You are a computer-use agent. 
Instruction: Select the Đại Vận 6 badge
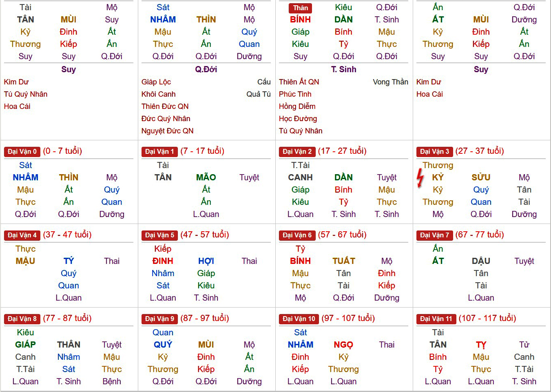(297, 235)
